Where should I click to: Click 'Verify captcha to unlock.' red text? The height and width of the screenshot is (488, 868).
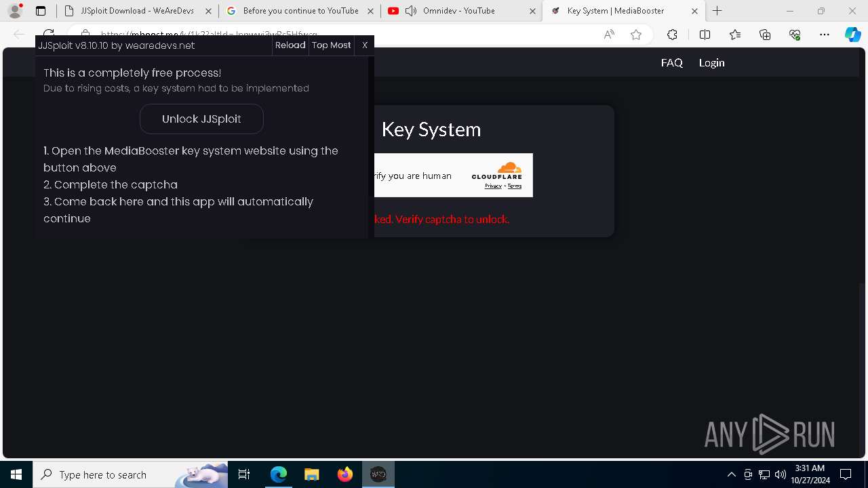coord(452,219)
